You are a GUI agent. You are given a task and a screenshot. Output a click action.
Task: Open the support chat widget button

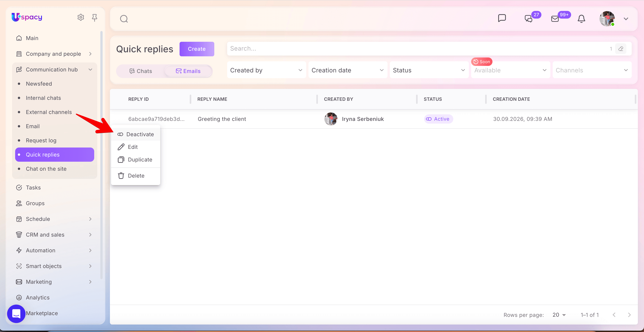[16, 314]
